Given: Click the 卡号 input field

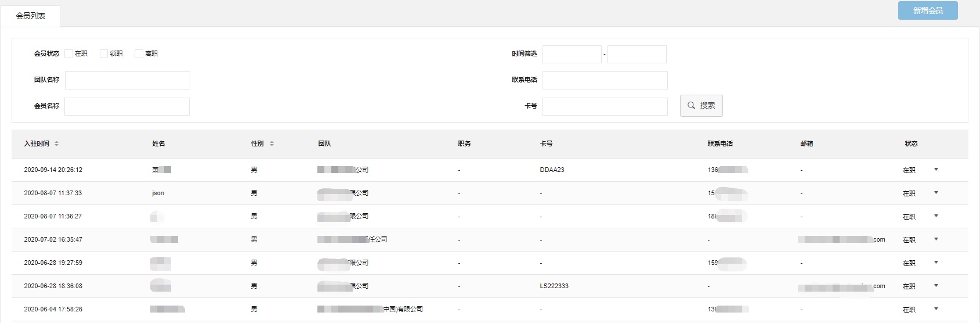Looking at the screenshot, I should (x=605, y=106).
